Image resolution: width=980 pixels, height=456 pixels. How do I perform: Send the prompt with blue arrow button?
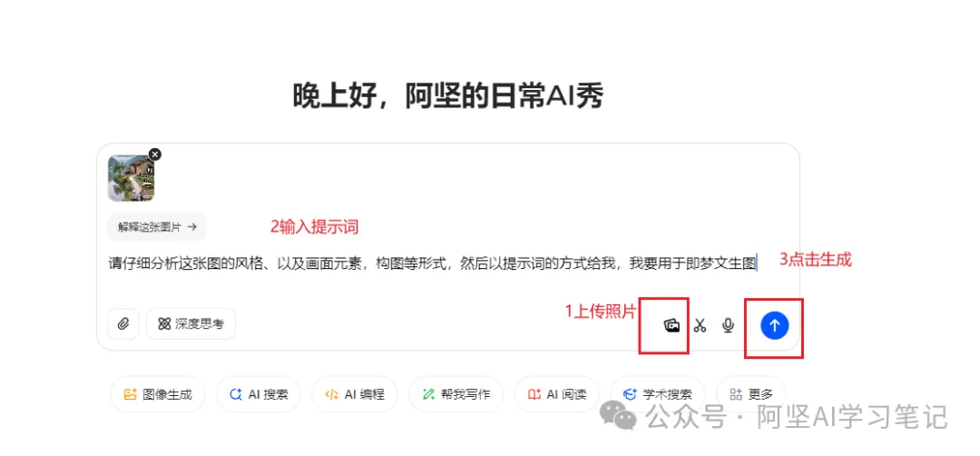point(774,325)
